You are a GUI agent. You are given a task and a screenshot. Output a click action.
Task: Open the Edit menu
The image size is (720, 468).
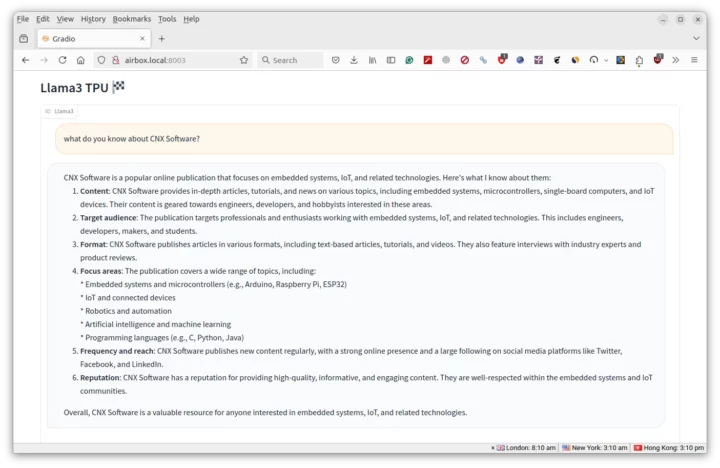click(43, 19)
